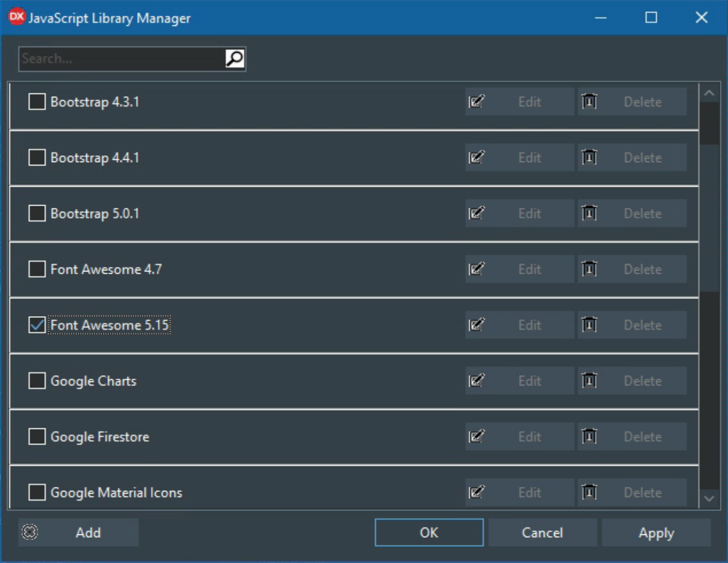Screen dimensions: 728x563
Task: Maximize the JavaScript Library Manager window
Action: (x=651, y=17)
